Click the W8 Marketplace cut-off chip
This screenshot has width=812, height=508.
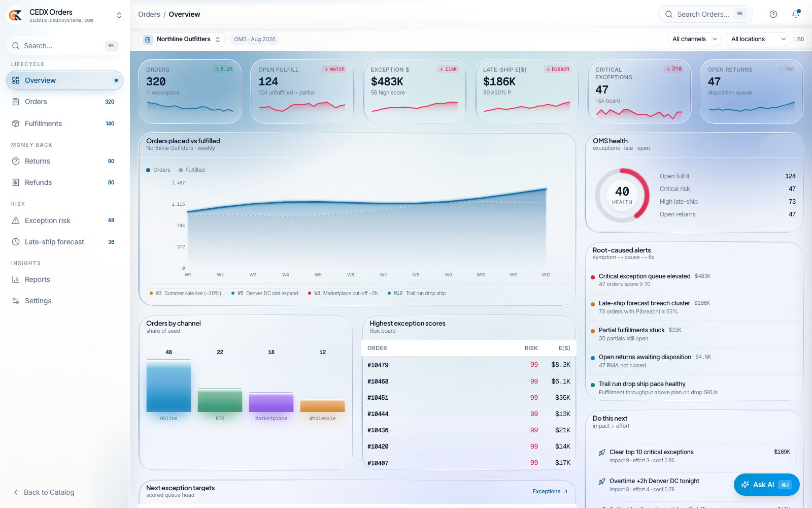pos(343,293)
